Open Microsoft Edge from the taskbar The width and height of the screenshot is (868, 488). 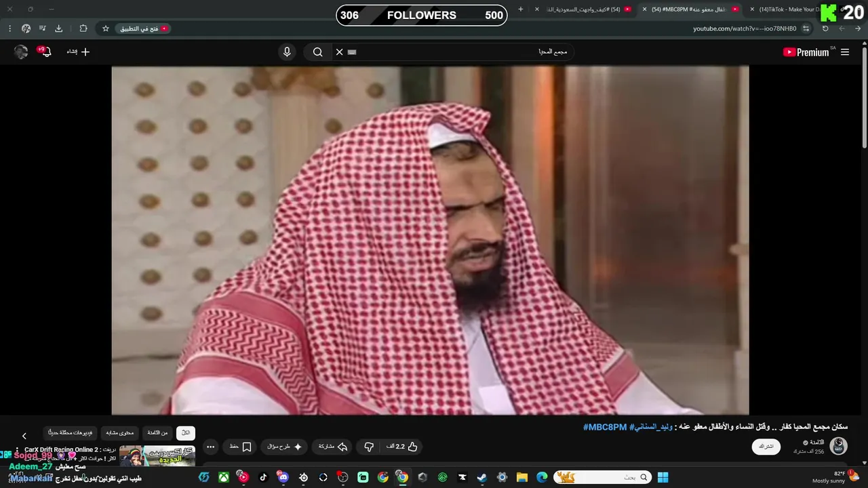[542, 477]
